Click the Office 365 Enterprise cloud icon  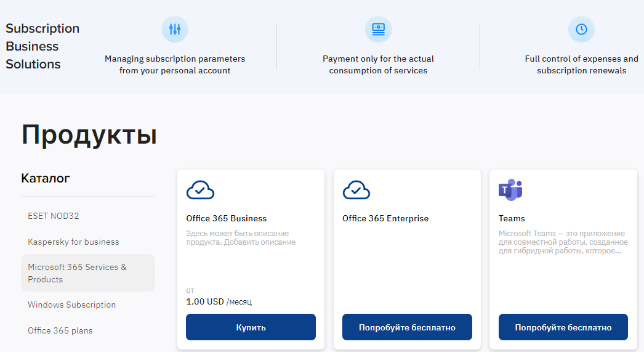pyautogui.click(x=356, y=190)
